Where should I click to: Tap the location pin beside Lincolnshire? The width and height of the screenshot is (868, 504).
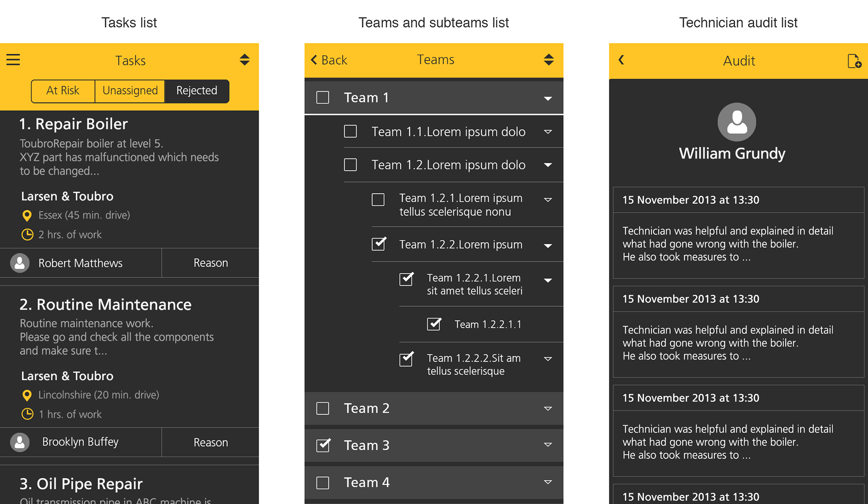tap(27, 395)
